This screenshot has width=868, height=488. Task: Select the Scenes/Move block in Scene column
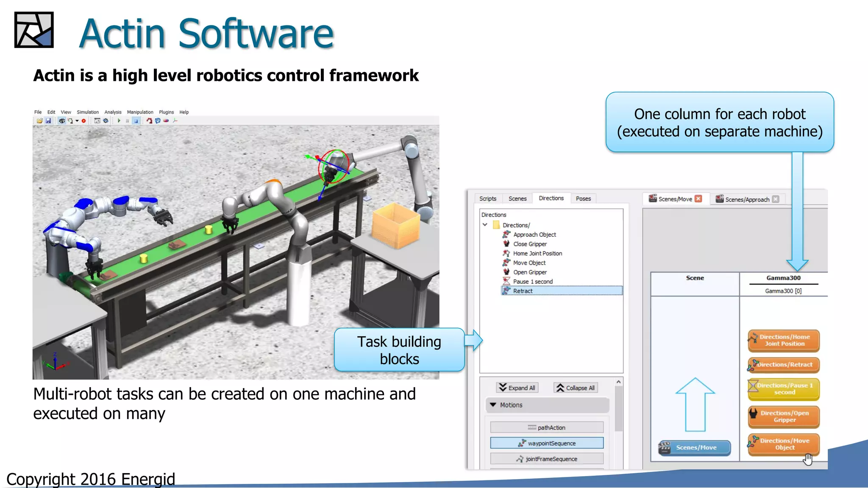tap(695, 447)
